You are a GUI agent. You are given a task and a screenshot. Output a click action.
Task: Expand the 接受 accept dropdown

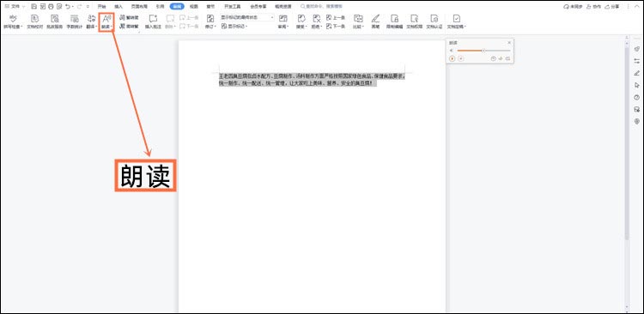coord(301,21)
